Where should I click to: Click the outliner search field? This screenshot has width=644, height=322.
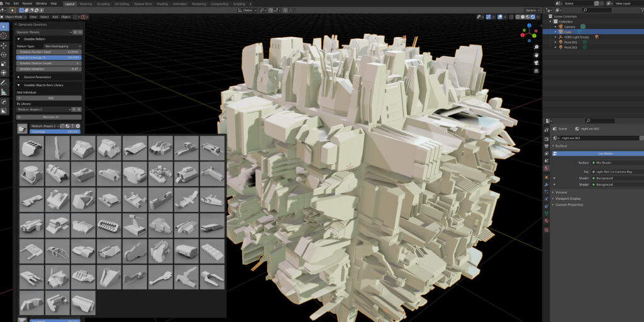[597, 10]
